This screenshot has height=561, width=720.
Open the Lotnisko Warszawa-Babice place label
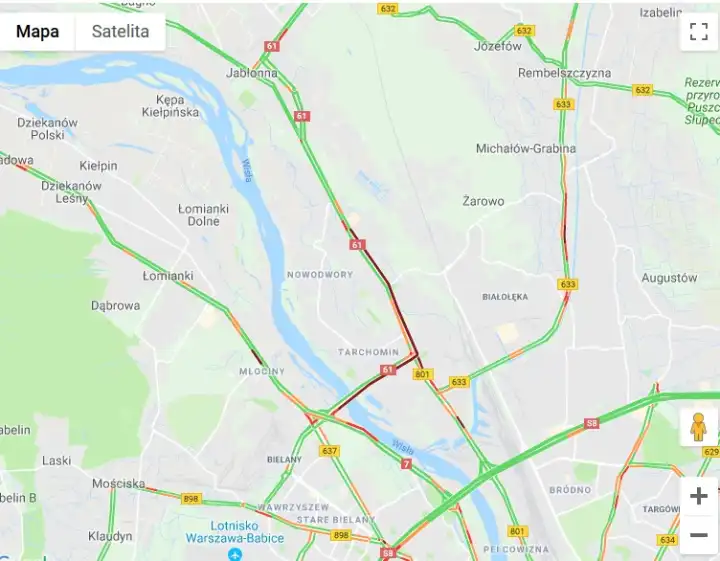pos(235,532)
